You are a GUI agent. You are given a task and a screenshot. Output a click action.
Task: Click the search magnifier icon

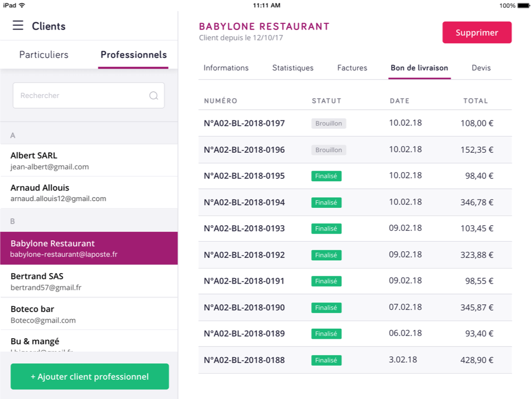(x=154, y=96)
